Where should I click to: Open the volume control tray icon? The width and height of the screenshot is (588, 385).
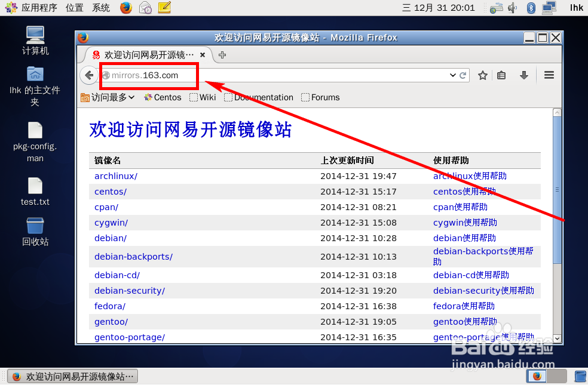click(x=512, y=8)
